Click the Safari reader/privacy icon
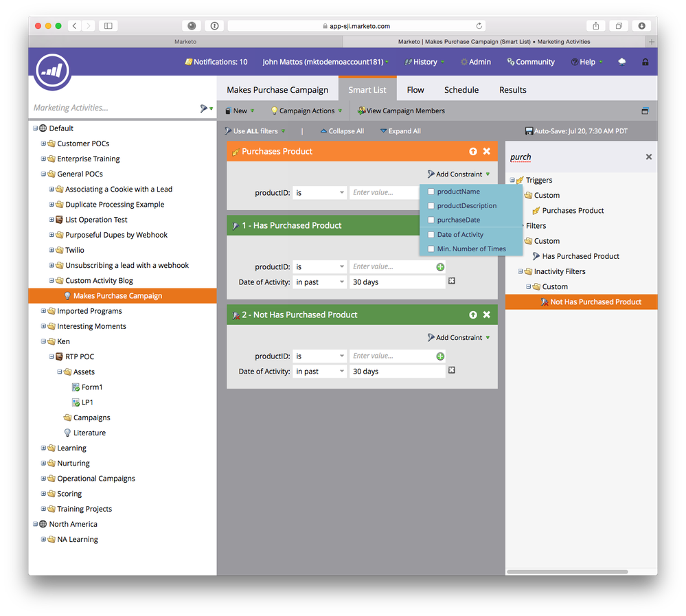The height and width of the screenshot is (616, 686). 192,26
